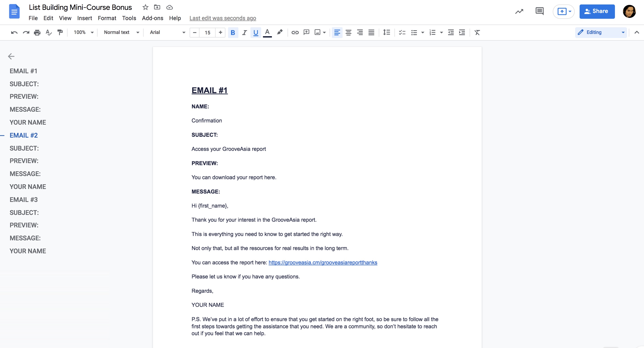644x348 pixels.
Task: Open the Google Docs home icon
Action: tap(14, 11)
